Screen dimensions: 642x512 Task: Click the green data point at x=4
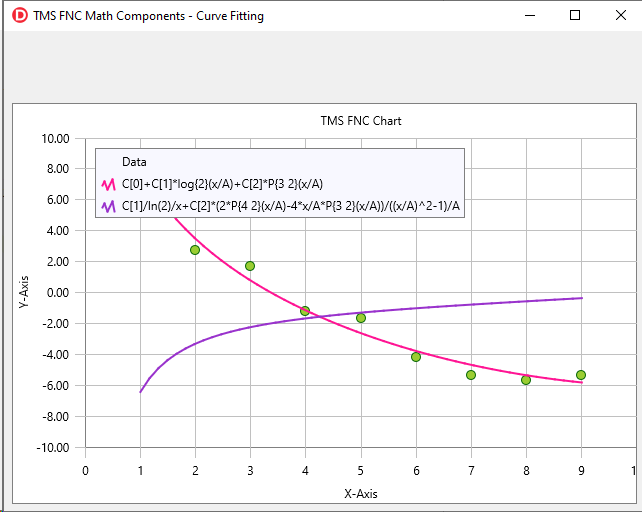pos(305,311)
